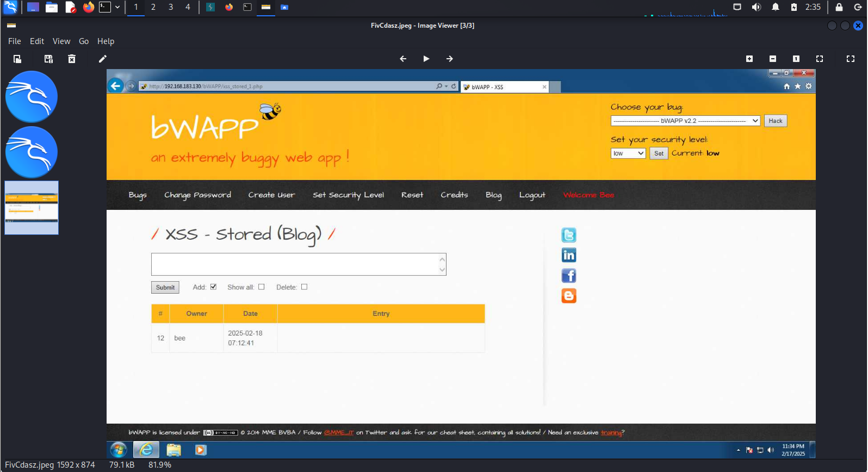Open the notifications bell icon

pos(776,7)
